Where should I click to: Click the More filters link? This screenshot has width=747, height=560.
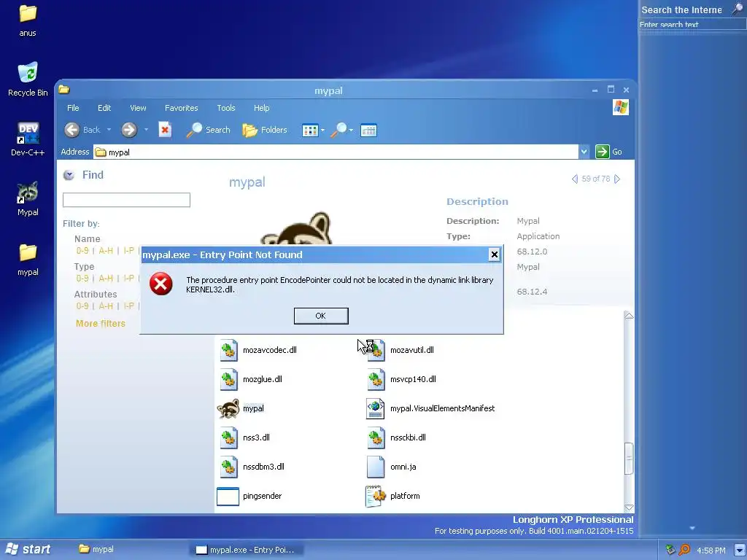[x=101, y=323]
